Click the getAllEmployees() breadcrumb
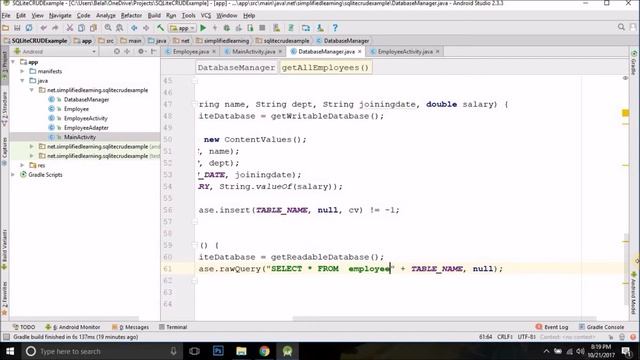Screen dimensions: 640x360 coord(325,68)
